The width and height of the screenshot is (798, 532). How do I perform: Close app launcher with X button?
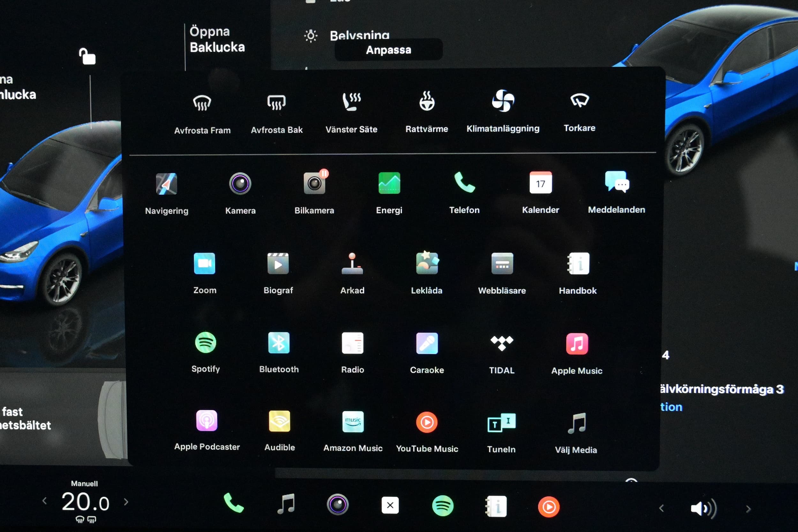(x=390, y=505)
